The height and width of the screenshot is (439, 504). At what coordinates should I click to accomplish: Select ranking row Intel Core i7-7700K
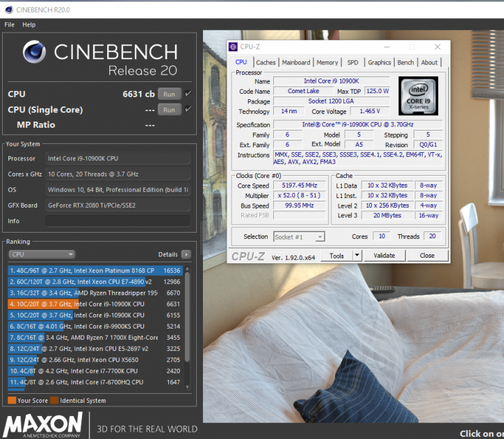point(95,371)
